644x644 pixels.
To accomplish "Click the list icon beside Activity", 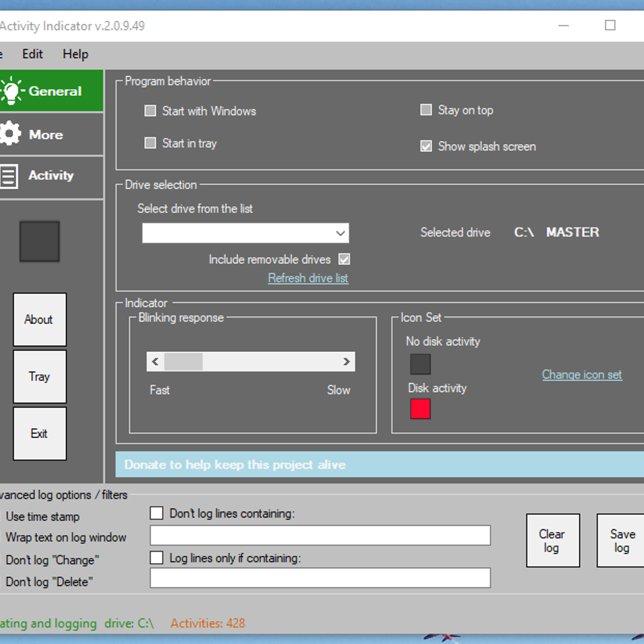I will (x=9, y=176).
